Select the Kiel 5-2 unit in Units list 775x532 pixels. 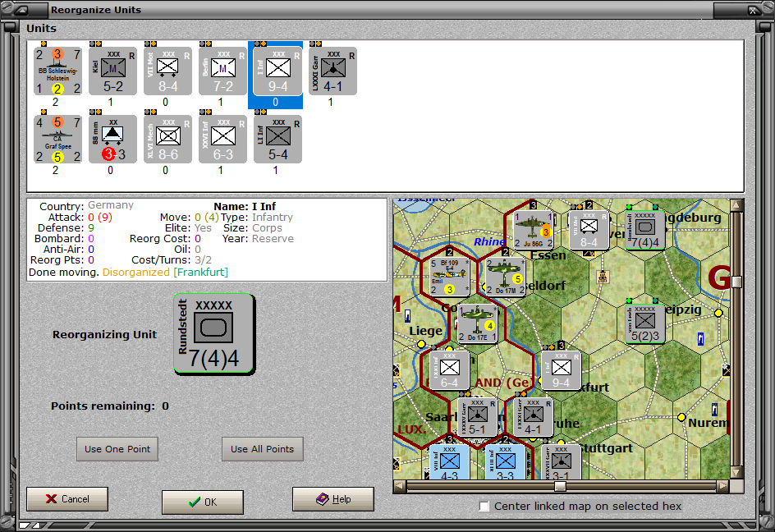coord(112,71)
